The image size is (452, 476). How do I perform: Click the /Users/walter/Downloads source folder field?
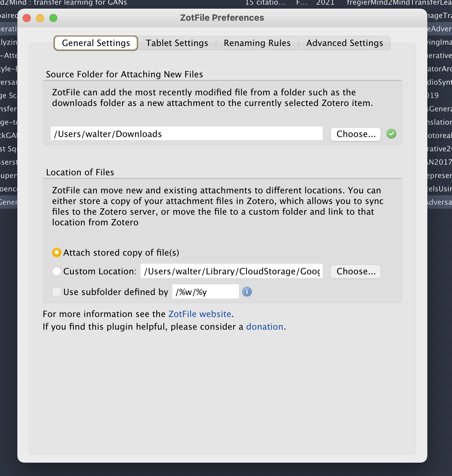pyautogui.click(x=187, y=134)
